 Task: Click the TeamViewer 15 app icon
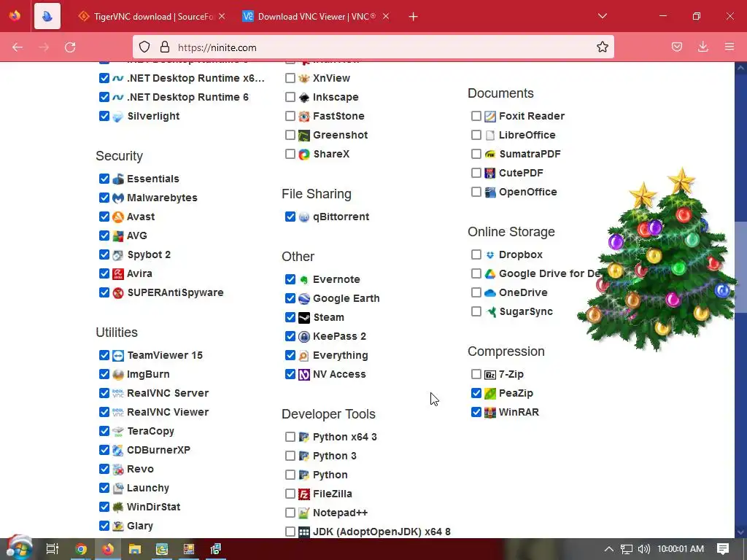117,355
